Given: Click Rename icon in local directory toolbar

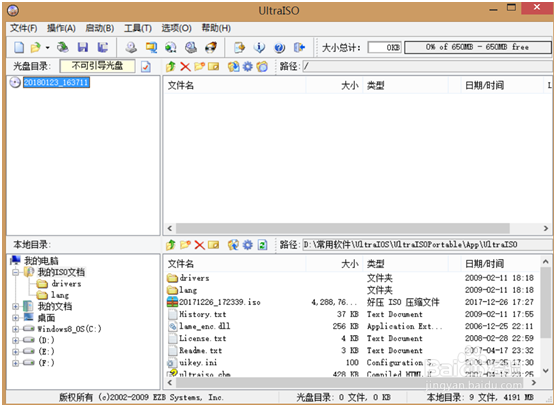Looking at the screenshot, I should coord(214,245).
